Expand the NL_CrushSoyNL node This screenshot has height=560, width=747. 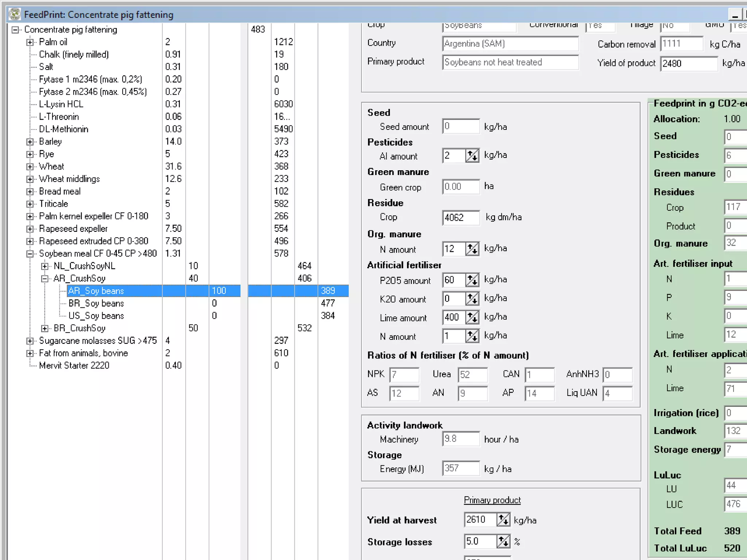coord(44,266)
